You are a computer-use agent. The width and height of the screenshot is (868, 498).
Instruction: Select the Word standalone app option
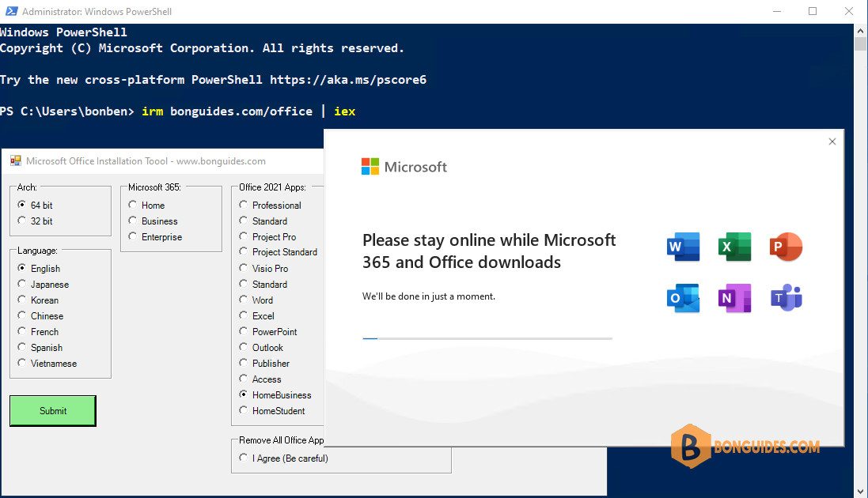coord(256,300)
